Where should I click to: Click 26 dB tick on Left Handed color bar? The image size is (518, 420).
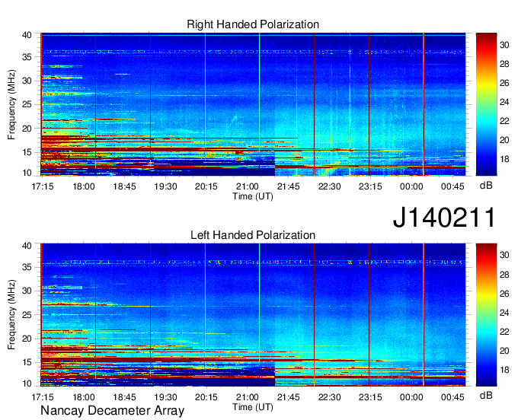[x=504, y=294]
